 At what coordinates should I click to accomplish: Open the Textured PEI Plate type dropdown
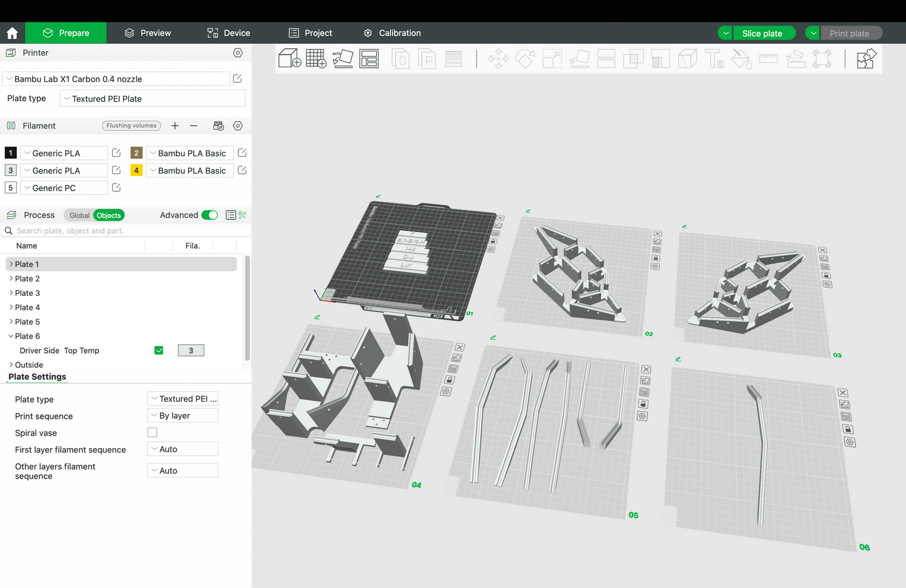(x=152, y=98)
